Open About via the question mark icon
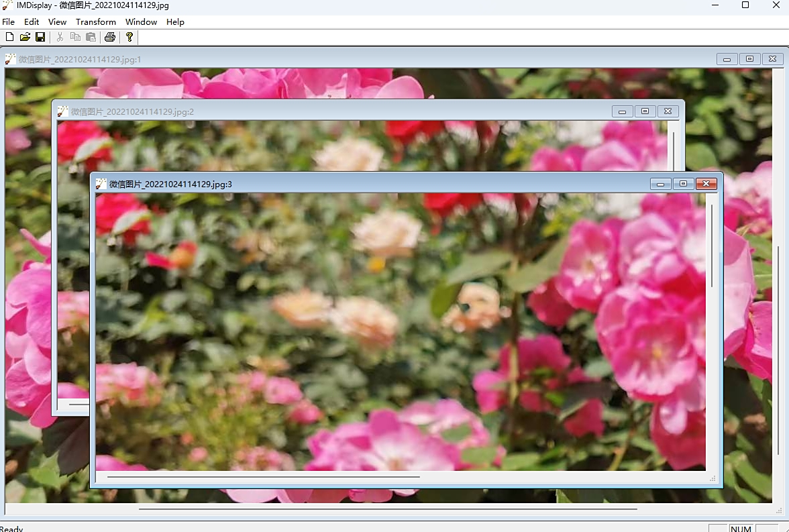This screenshot has height=532, width=789. click(129, 37)
